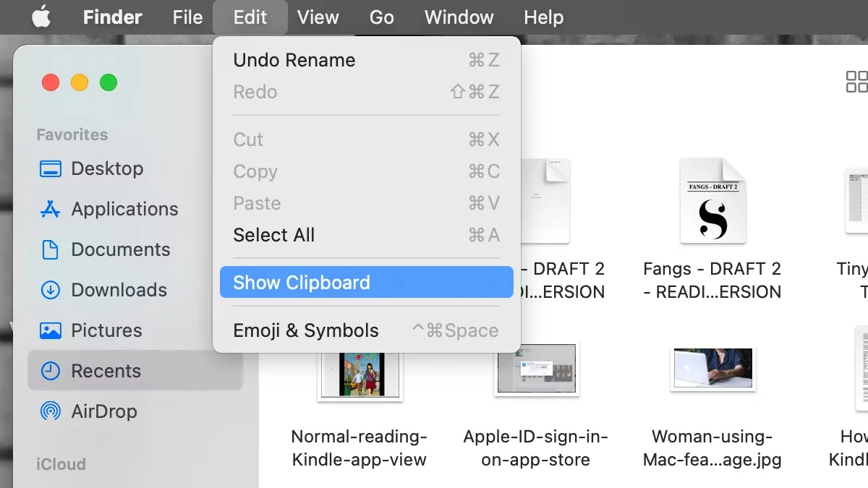Open the Window menu

tap(459, 17)
